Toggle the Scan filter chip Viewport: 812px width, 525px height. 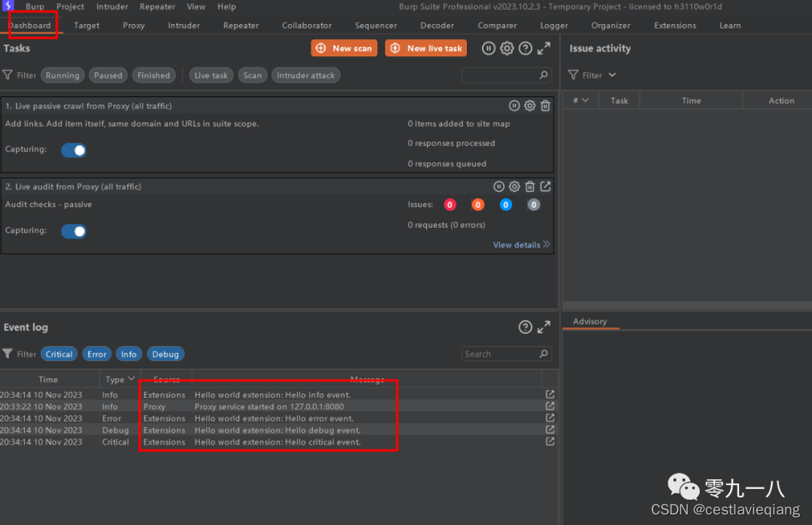click(x=252, y=75)
